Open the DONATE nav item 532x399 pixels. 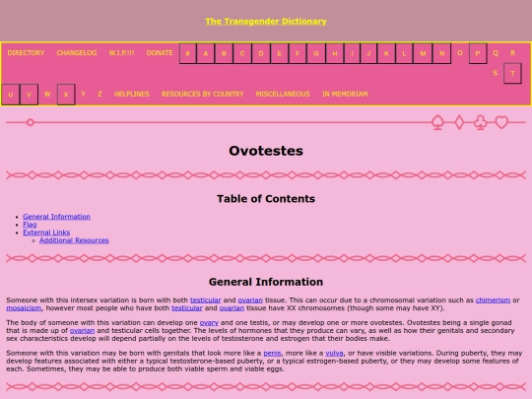[160, 53]
